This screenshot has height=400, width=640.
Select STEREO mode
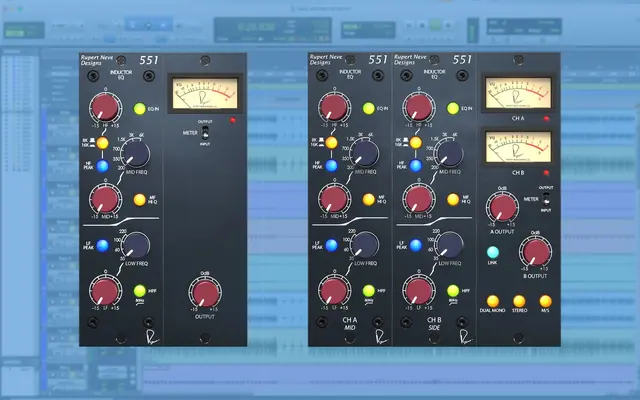pyautogui.click(x=519, y=301)
